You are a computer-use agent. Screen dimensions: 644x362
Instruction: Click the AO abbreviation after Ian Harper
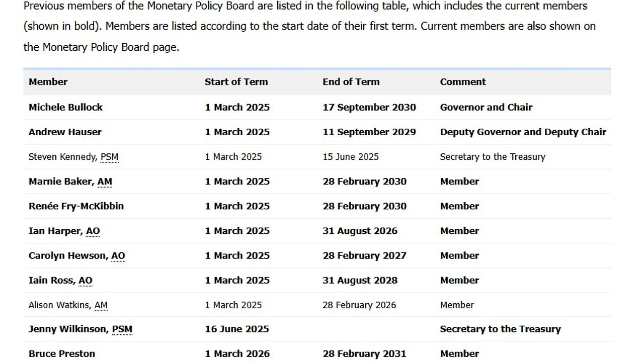93,231
